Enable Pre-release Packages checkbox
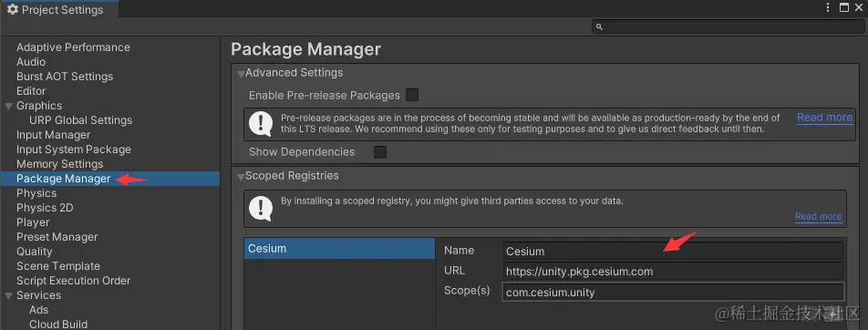The height and width of the screenshot is (330, 868). (412, 95)
